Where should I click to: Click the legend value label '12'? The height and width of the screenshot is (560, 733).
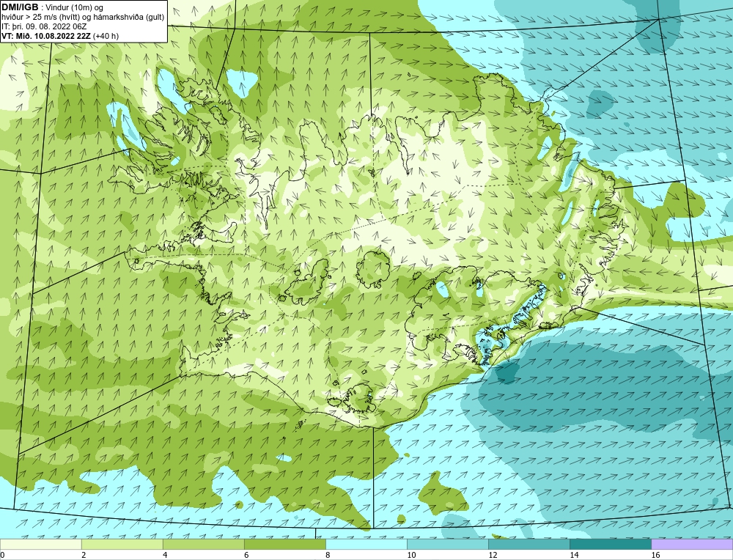coord(493,555)
